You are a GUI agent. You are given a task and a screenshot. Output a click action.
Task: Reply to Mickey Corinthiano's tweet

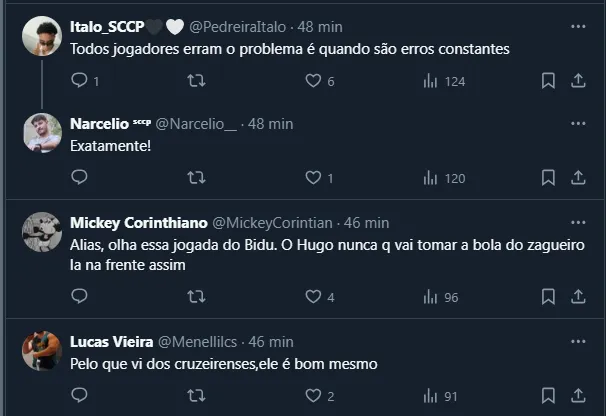point(79,296)
